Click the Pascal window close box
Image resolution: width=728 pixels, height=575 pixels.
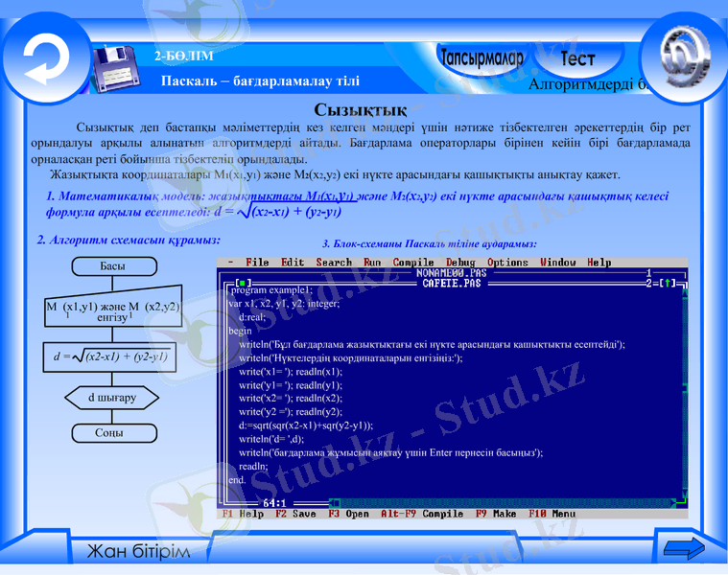pos(240,284)
